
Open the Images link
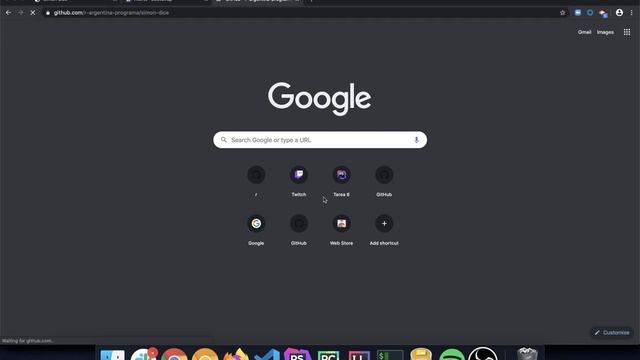[x=605, y=32]
